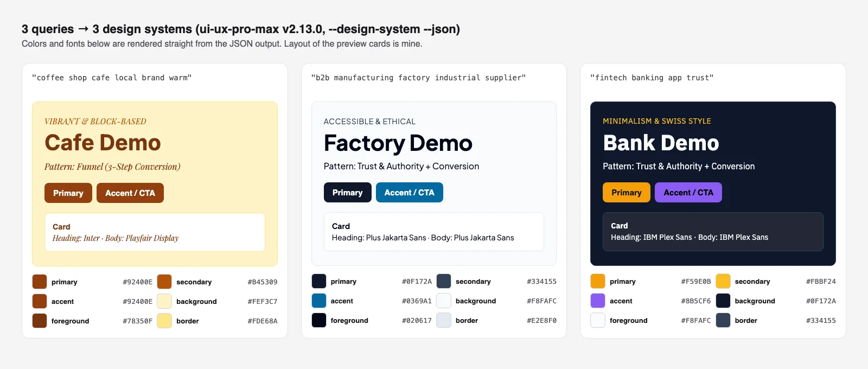Click hex value #020617
Screen dimensions: 868x369
click(417, 321)
